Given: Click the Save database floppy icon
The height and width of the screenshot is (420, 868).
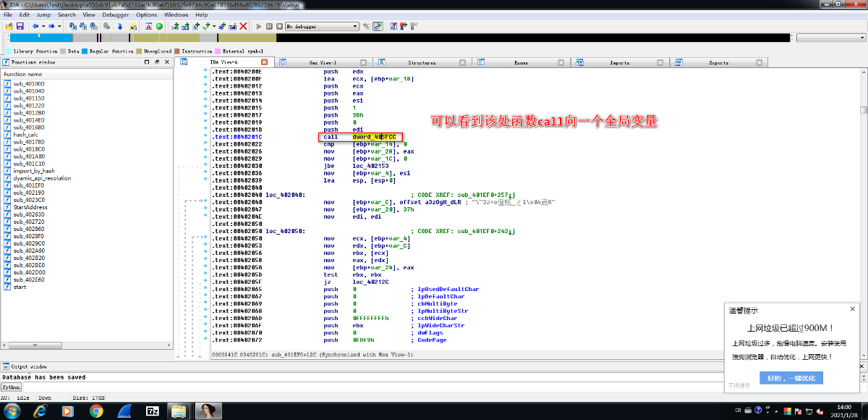Looking at the screenshot, I should click(20, 26).
